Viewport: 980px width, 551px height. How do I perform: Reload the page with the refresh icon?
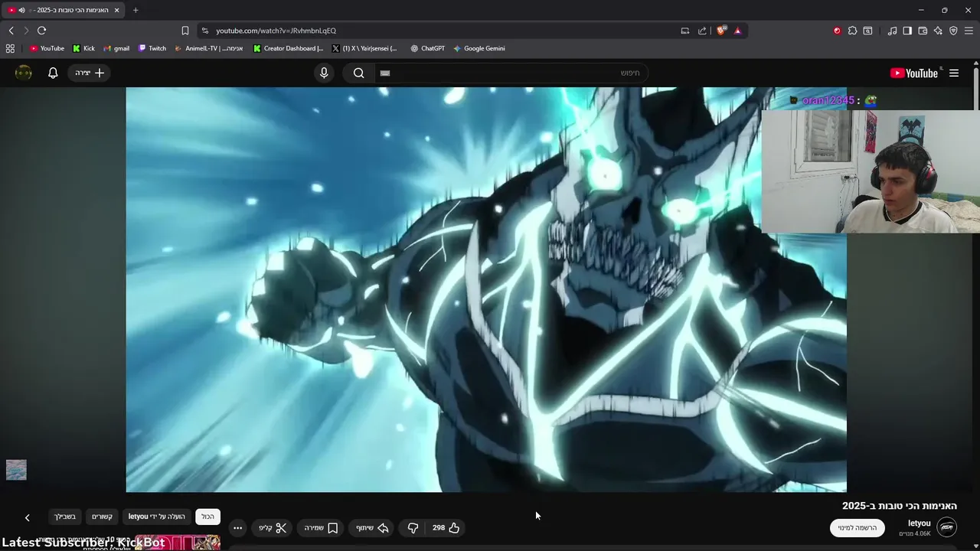click(x=41, y=31)
